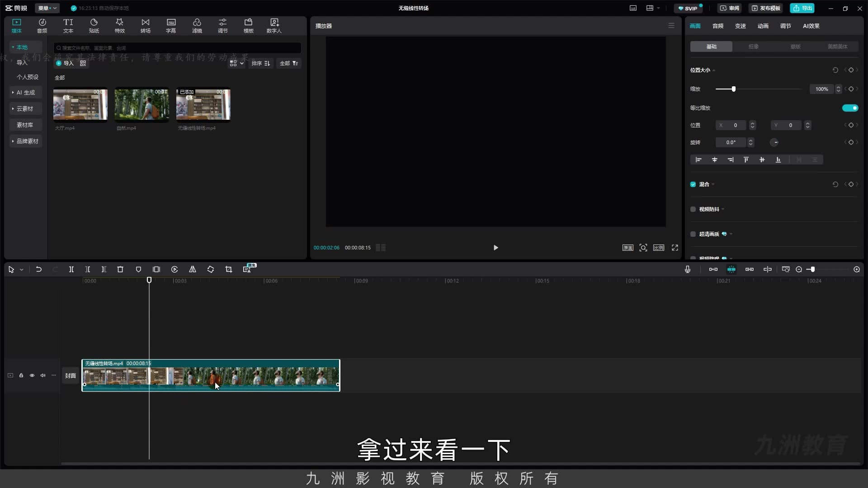Collapse the 本地 sidebar section
The height and width of the screenshot is (488, 868).
click(x=26, y=47)
